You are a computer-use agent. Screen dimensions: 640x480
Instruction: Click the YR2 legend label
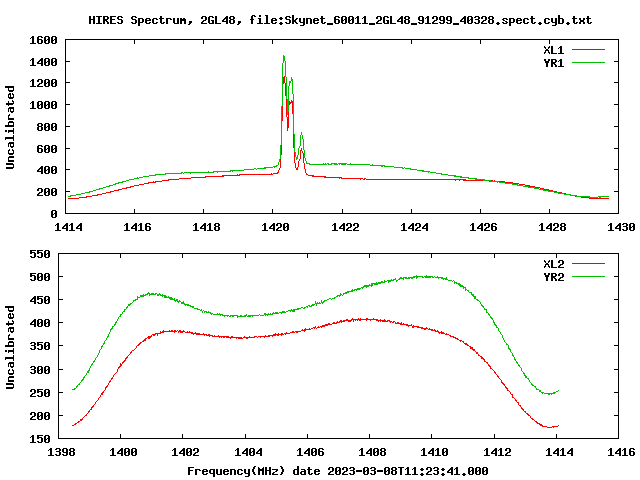(553, 277)
